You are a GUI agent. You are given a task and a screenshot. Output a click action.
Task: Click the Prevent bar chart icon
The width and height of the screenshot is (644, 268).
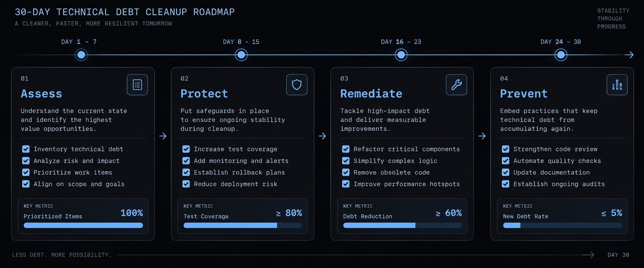[x=617, y=85]
